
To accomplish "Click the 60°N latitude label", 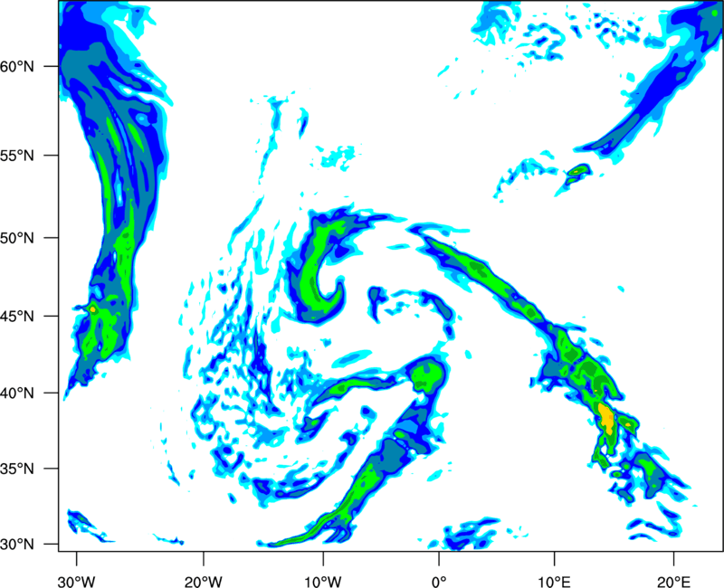I will pos(17,67).
